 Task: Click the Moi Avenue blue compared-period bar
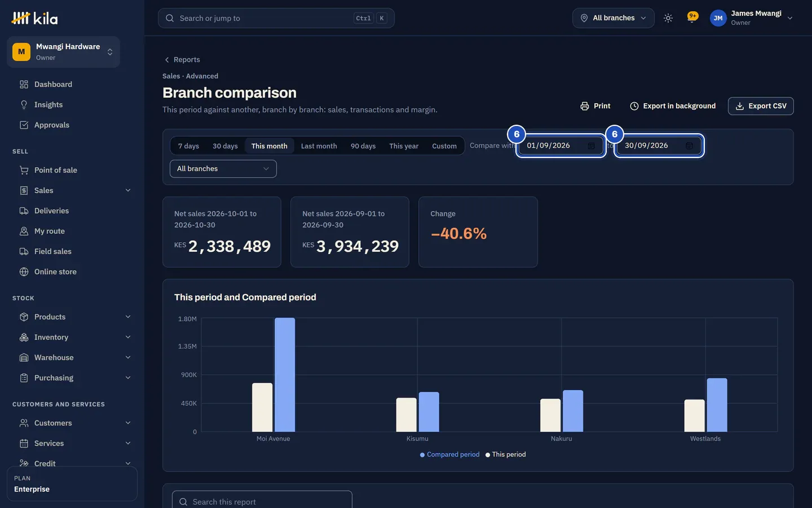click(285, 375)
